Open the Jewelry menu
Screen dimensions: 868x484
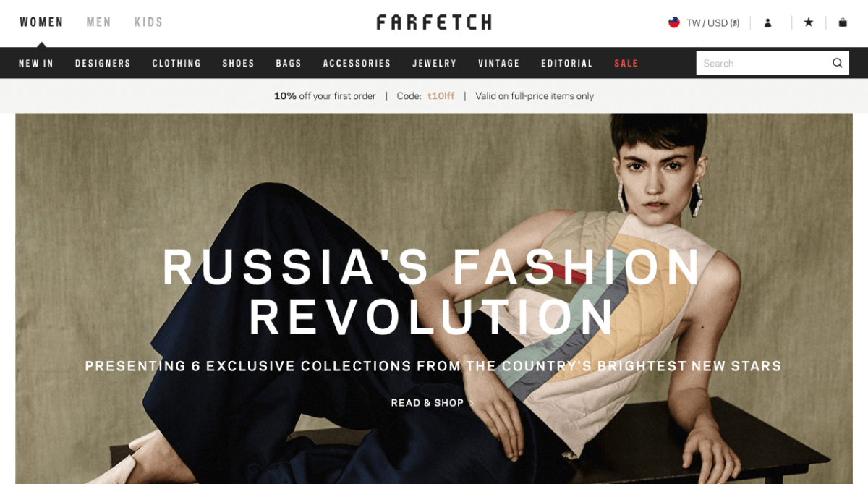(435, 64)
